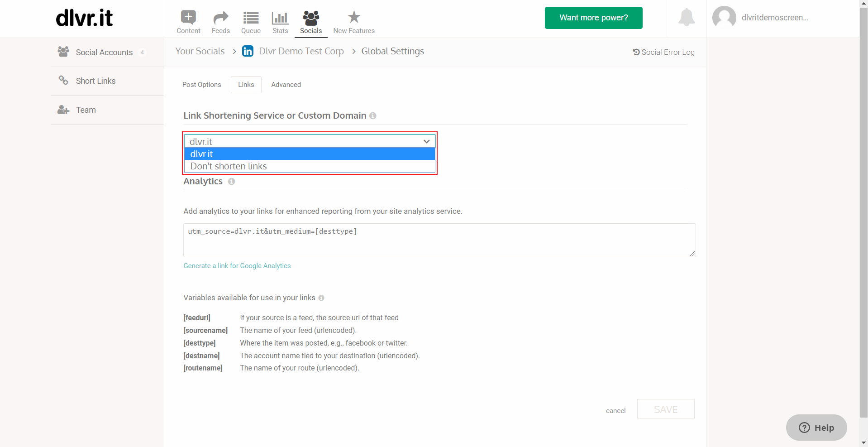Switch to the Post Options tab
This screenshot has height=447, width=868.
[x=201, y=85]
